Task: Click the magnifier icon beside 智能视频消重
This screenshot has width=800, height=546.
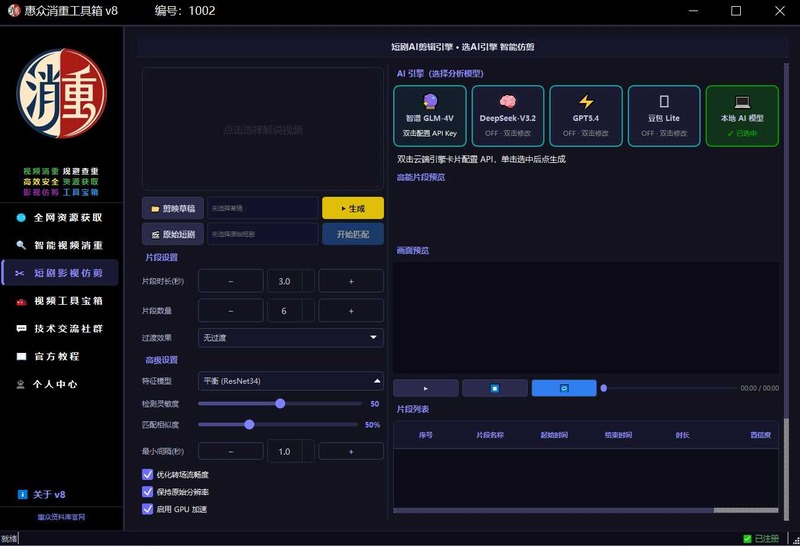Action: tap(21, 245)
